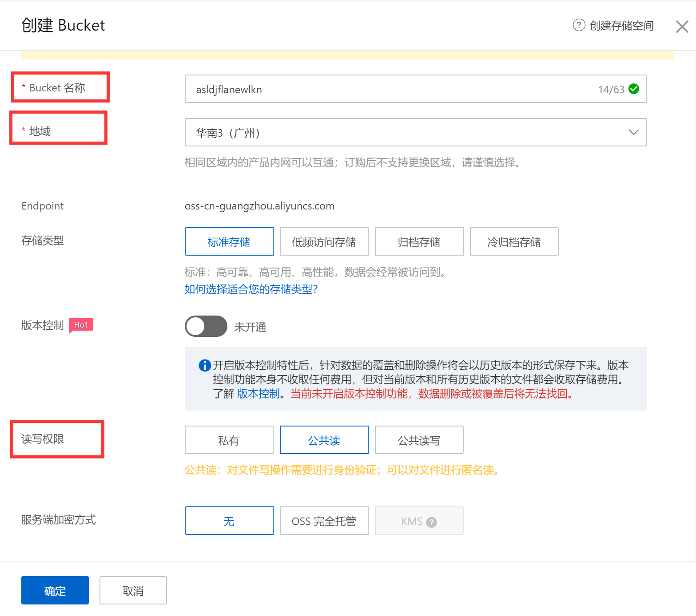The image size is (696, 616).
Task: Click the Hot badge next to 版本控制
Action: [x=81, y=325]
